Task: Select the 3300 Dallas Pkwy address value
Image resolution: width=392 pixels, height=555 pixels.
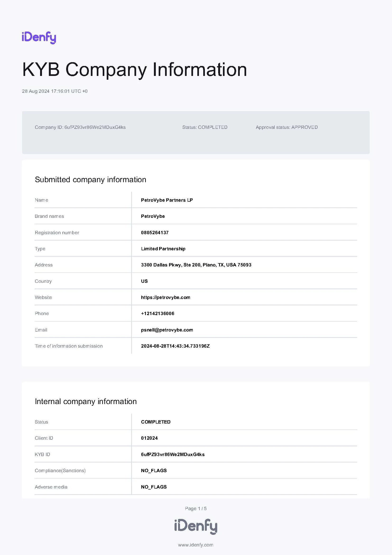Action: click(196, 265)
